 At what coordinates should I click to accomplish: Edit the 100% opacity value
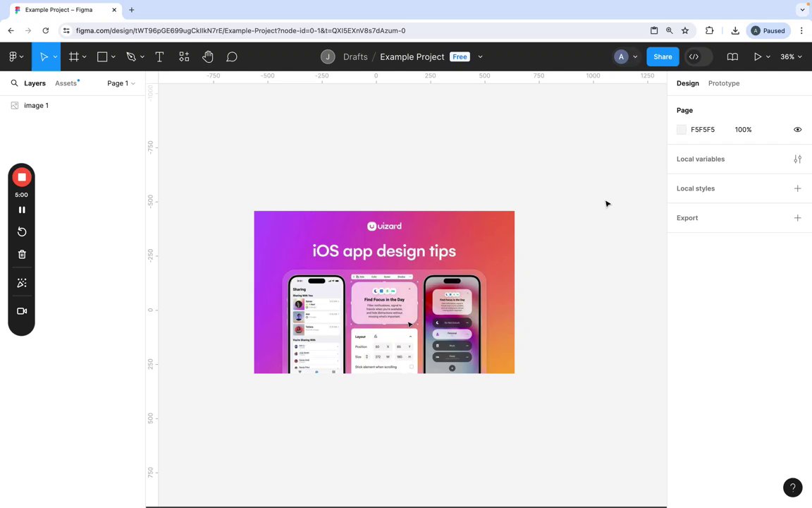click(x=743, y=130)
